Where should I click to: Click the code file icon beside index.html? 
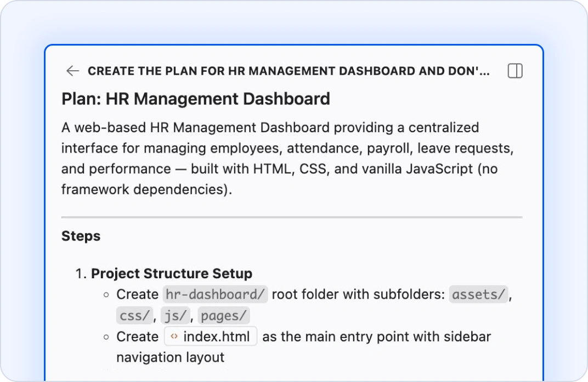pos(174,336)
